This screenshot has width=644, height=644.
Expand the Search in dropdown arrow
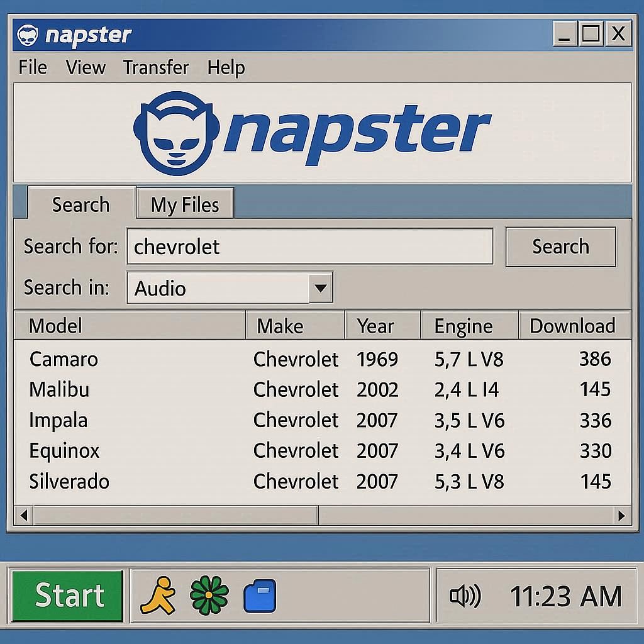[x=321, y=287]
